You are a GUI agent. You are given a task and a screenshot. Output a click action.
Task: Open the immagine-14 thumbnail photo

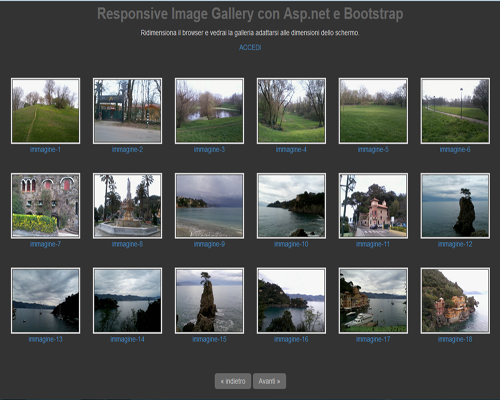(x=127, y=301)
